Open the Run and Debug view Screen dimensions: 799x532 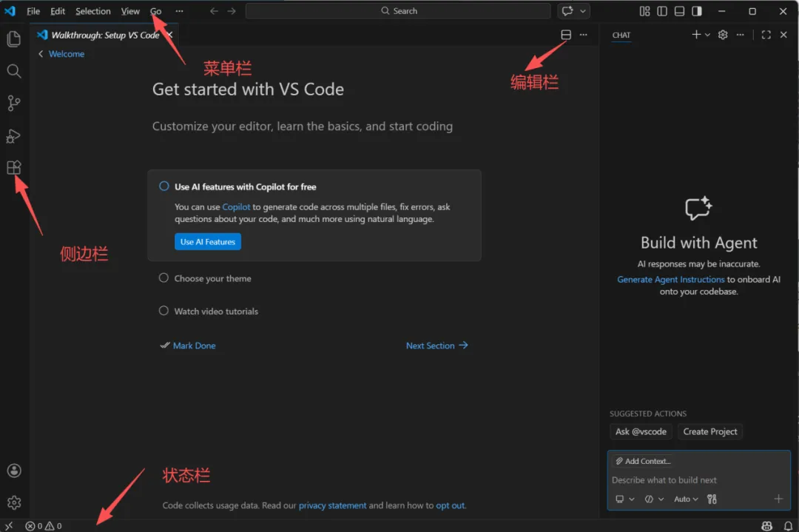pos(14,136)
